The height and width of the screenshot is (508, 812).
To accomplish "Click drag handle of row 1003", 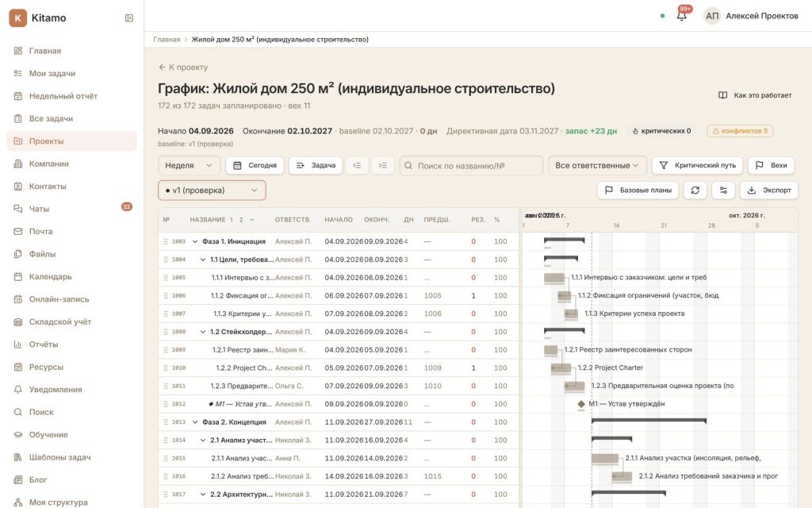I will click(166, 241).
